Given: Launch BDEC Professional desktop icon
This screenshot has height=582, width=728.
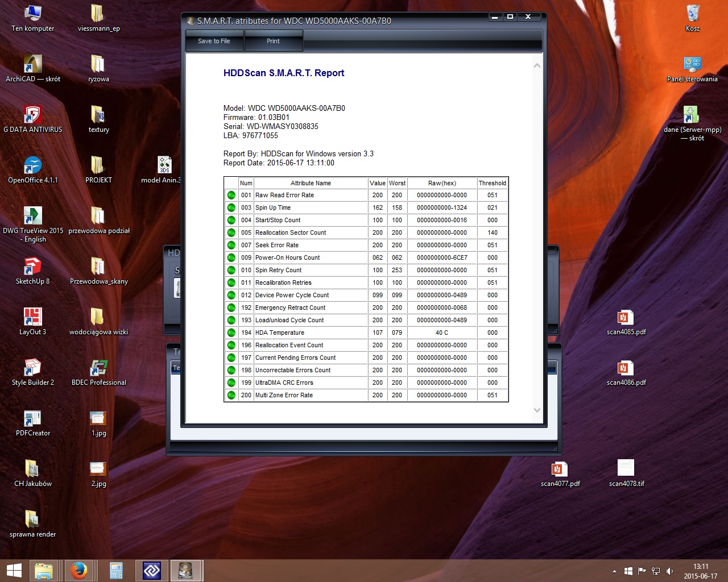Looking at the screenshot, I should (99, 373).
